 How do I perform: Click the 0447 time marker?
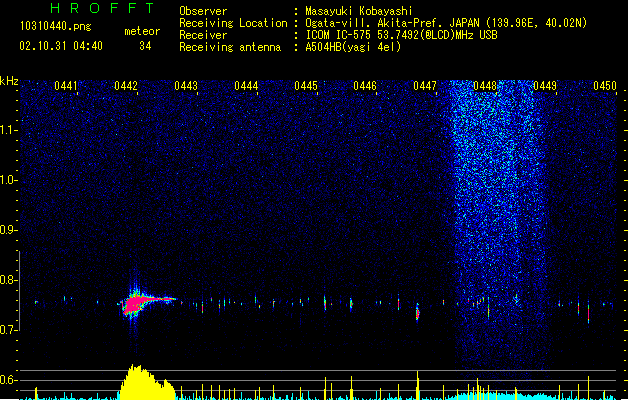(x=425, y=86)
